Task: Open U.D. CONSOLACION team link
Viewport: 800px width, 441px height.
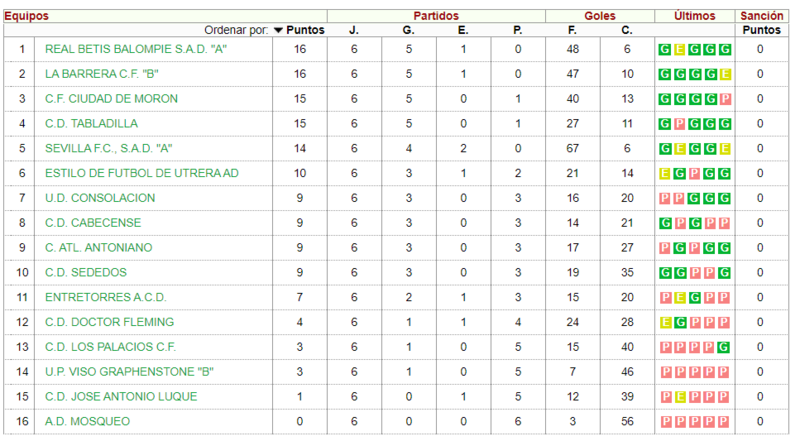Action: 100,198
